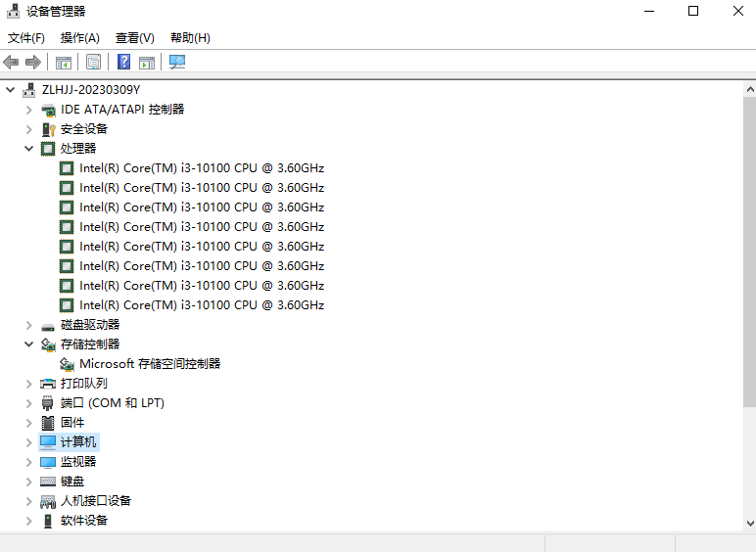756x552 pixels.
Task: Click the 键盘 keyboard icon
Action: tap(48, 482)
